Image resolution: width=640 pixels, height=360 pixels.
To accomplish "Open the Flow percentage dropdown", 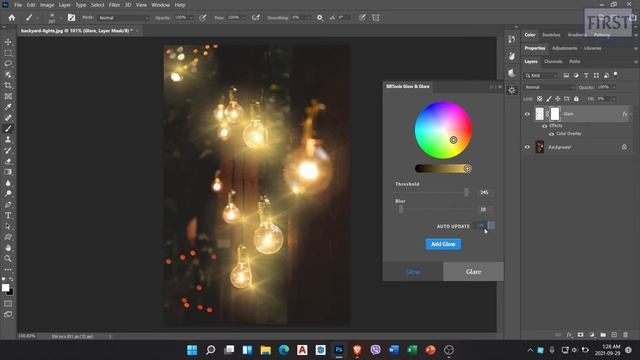I will [x=244, y=18].
